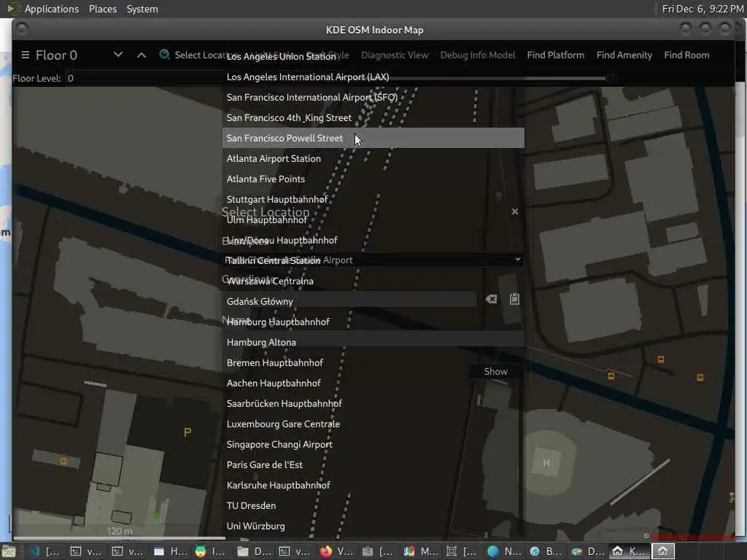Click the clock showing Fri Dec 6
Viewport: 747px width, 560px height.
703,9
